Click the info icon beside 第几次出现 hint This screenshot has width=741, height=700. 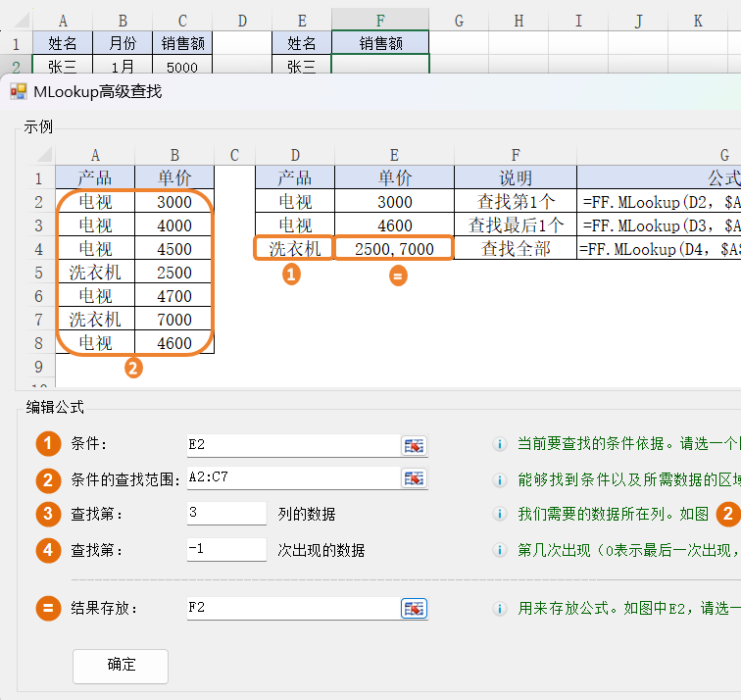(x=500, y=550)
